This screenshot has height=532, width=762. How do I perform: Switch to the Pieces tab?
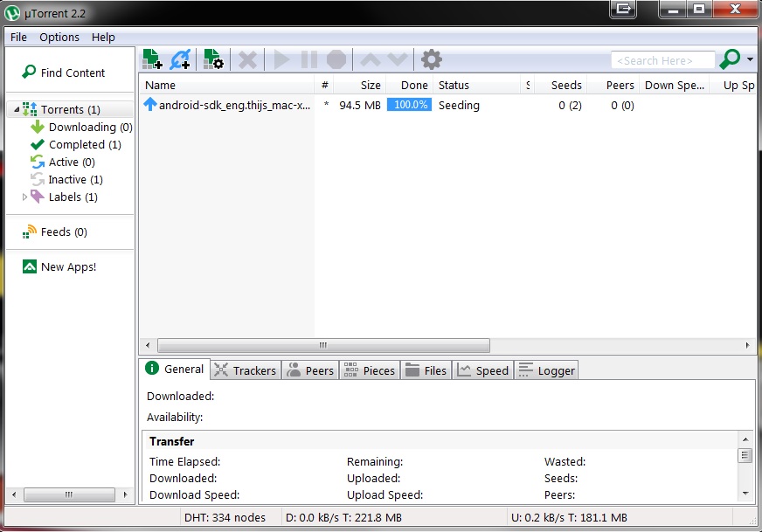point(370,370)
